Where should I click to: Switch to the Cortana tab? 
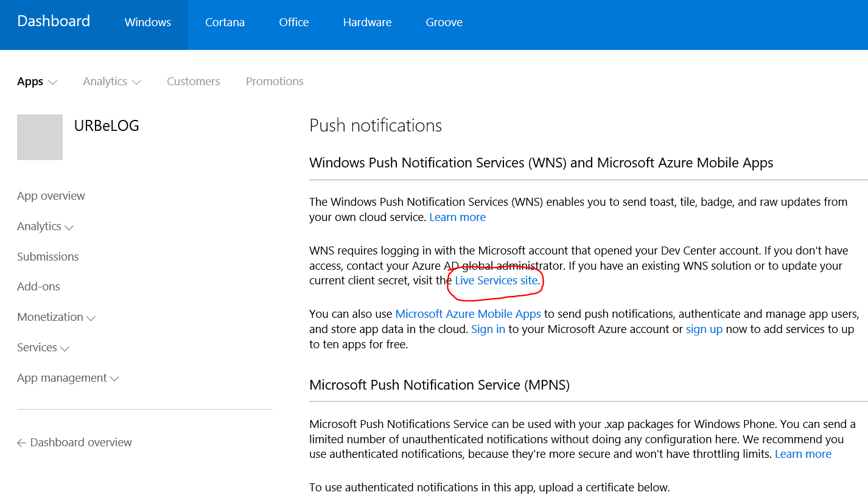pyautogui.click(x=225, y=23)
